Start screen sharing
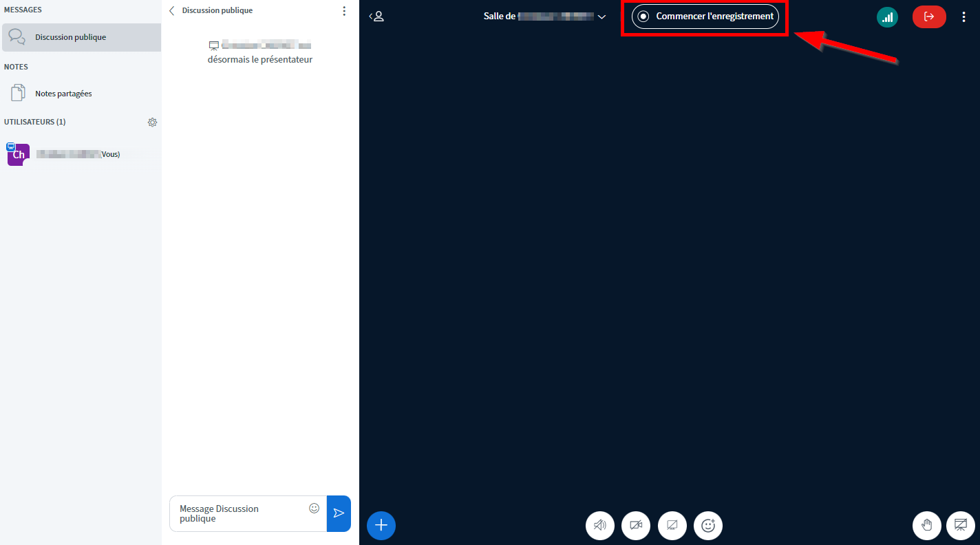Viewport: 980px width, 545px height. [672, 526]
